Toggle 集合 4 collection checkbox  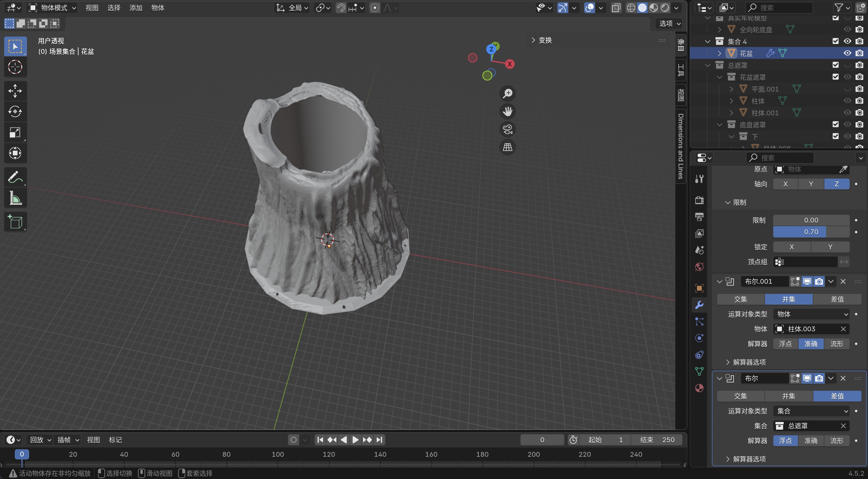click(835, 41)
